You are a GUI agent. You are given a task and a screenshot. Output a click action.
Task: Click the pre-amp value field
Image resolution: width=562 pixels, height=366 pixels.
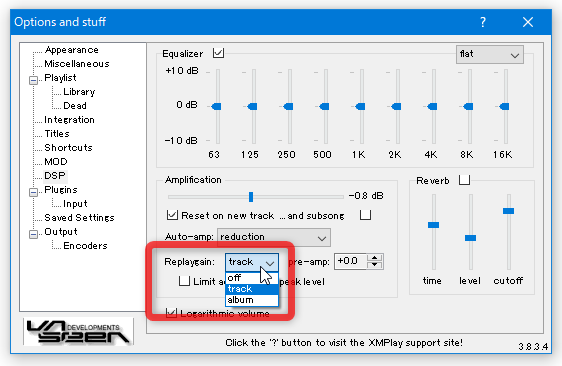pyautogui.click(x=351, y=261)
